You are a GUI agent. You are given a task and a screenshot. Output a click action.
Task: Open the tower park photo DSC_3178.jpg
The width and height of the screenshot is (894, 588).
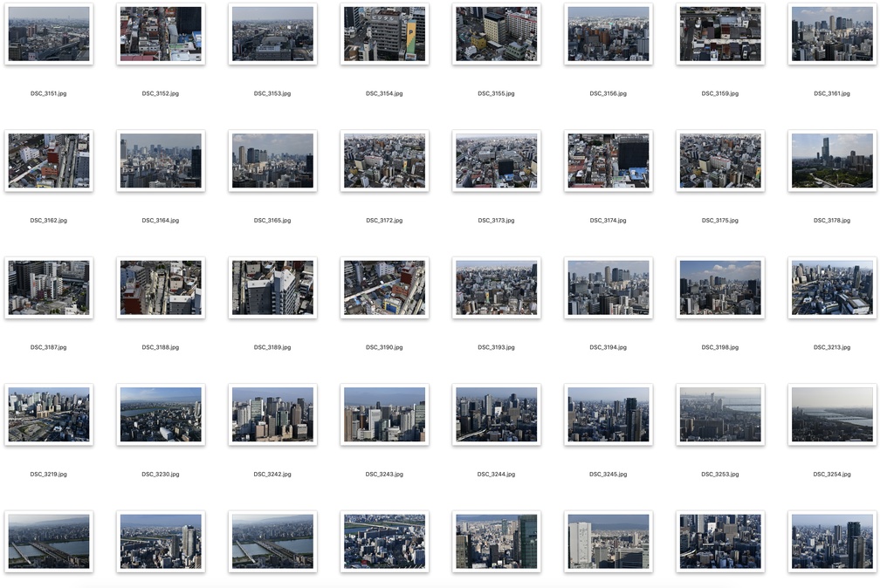click(831, 161)
